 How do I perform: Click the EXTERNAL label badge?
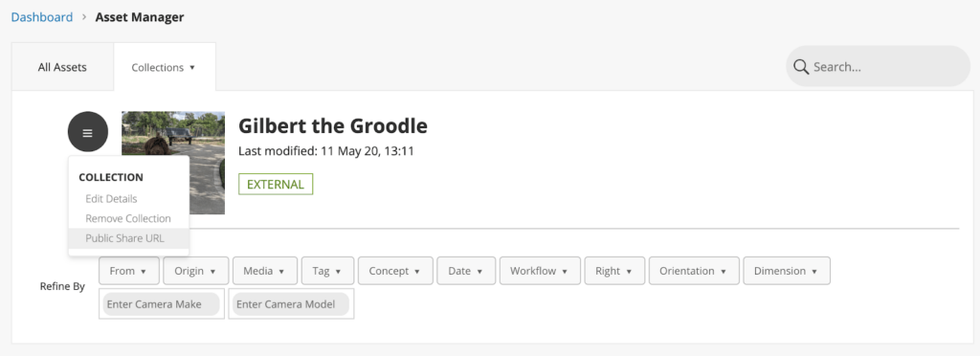click(x=276, y=185)
